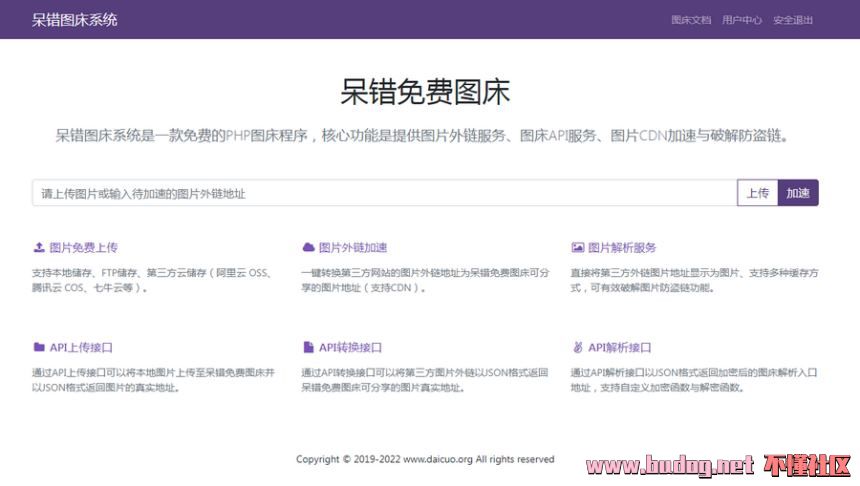Open the 图片免费上传 heading link

pyautogui.click(x=83, y=247)
